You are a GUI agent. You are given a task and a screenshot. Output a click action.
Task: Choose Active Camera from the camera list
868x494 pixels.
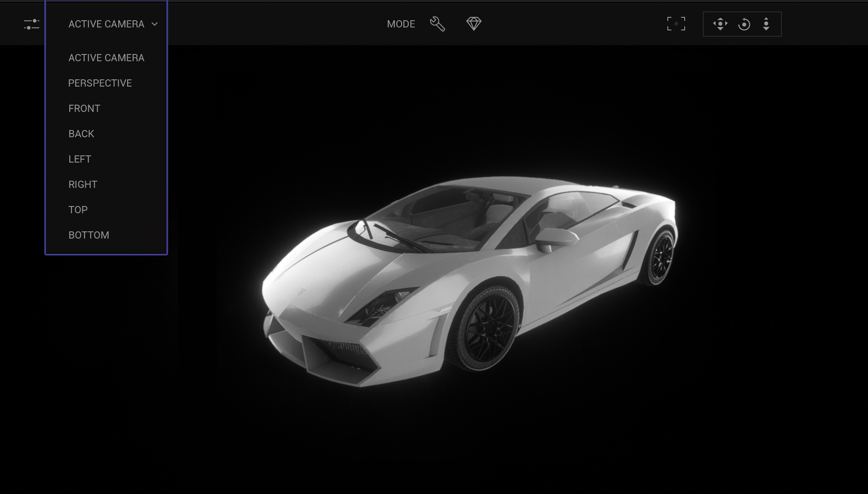pyautogui.click(x=106, y=58)
